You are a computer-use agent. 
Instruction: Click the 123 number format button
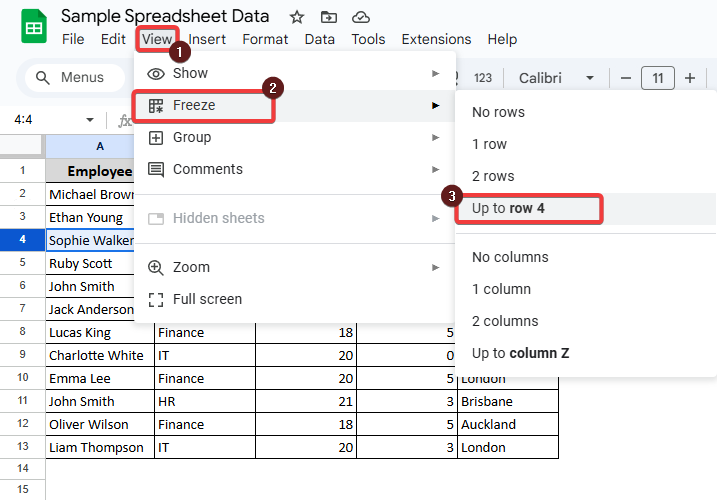(x=483, y=78)
